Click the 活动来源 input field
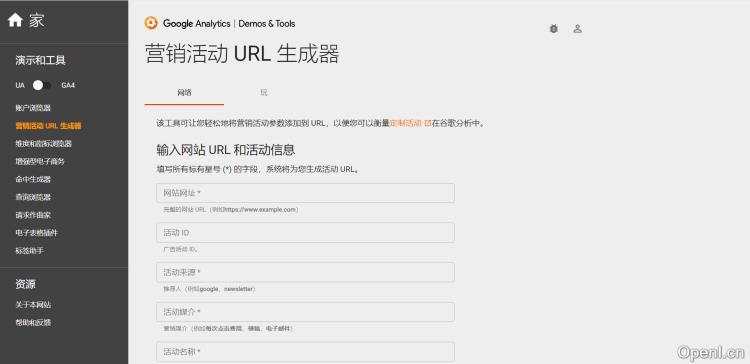 (x=305, y=272)
